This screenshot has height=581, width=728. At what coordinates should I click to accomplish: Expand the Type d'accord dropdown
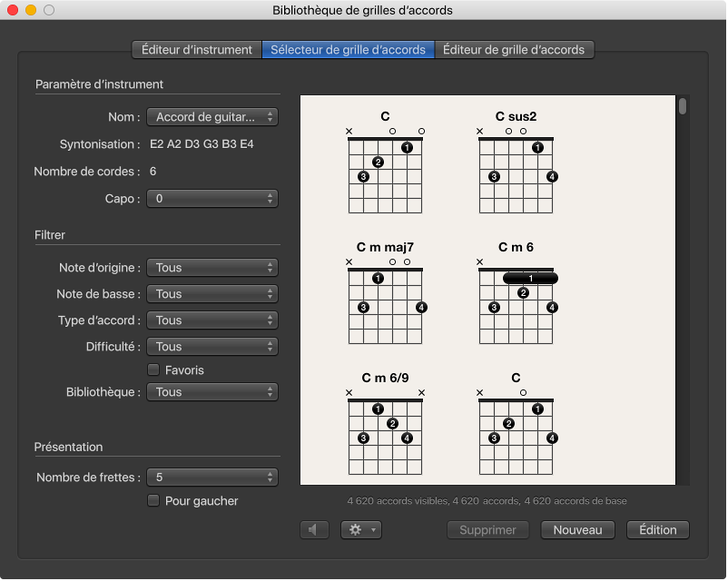tap(212, 320)
